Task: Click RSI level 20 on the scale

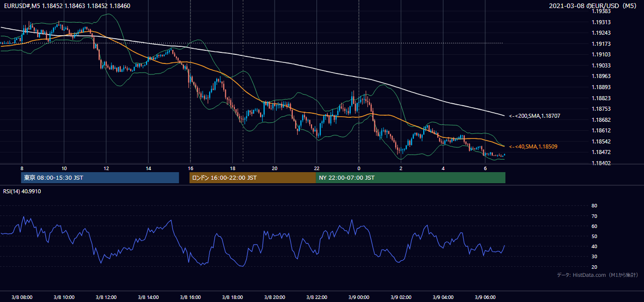Action: coord(594,267)
